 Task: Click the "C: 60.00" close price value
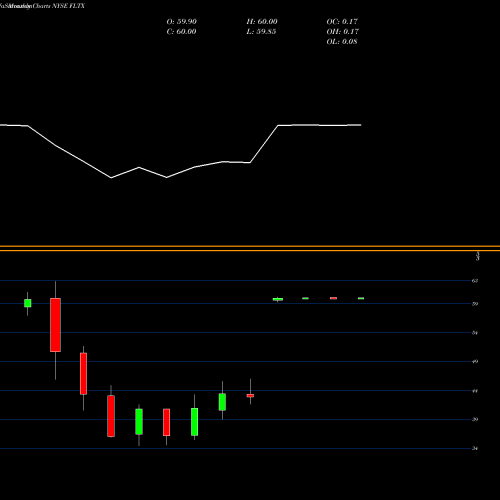click(181, 31)
